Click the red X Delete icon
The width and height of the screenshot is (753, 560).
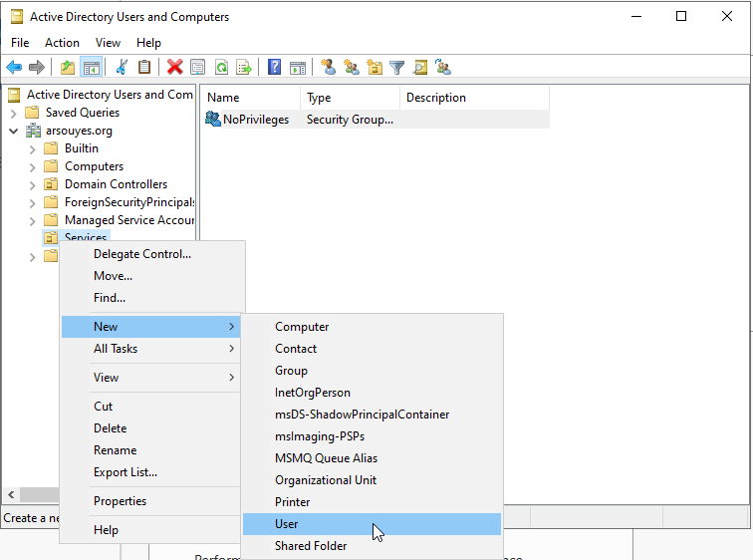point(175,67)
